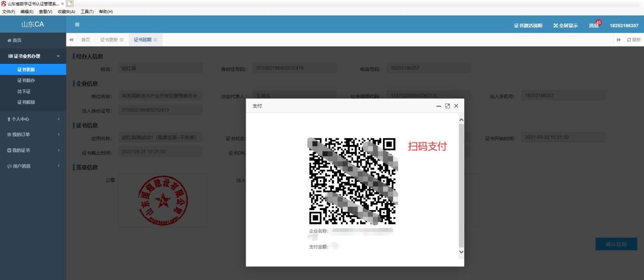
Task: Click the payment dialog scrollbar down arrow
Action: [461, 252]
